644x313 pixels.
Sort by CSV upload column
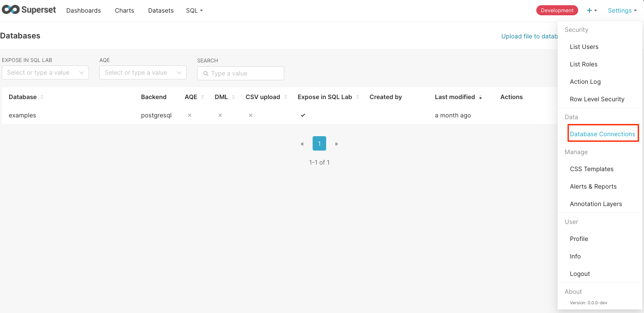coord(286,97)
